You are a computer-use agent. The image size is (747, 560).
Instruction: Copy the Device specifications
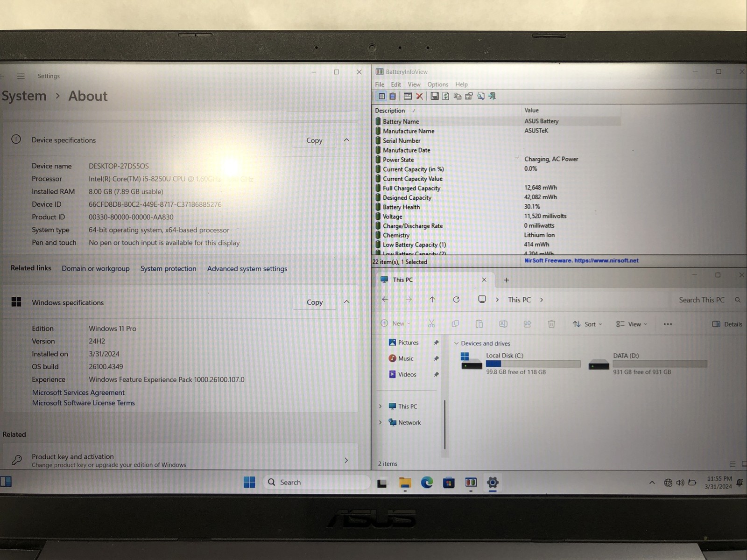(314, 140)
